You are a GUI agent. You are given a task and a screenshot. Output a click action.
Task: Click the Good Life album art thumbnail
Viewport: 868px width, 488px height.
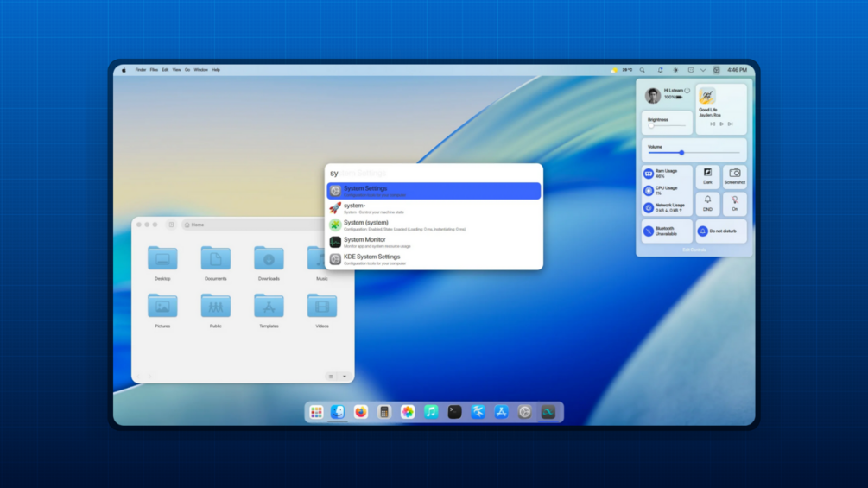coord(706,96)
